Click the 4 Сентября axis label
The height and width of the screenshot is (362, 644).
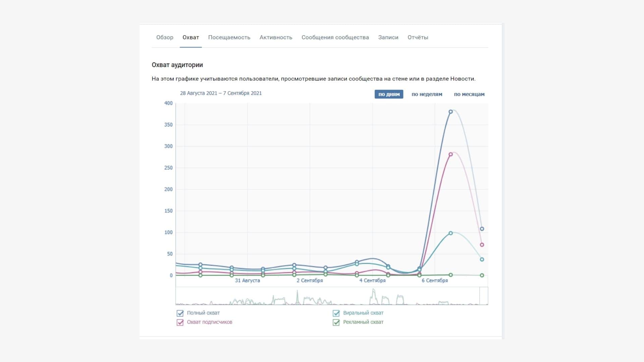(x=372, y=281)
